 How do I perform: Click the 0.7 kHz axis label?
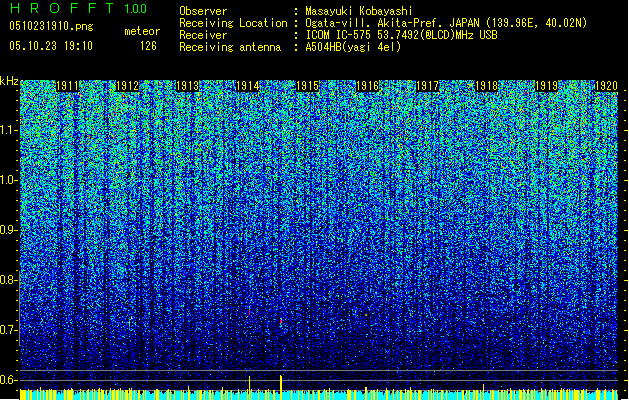(x=9, y=330)
